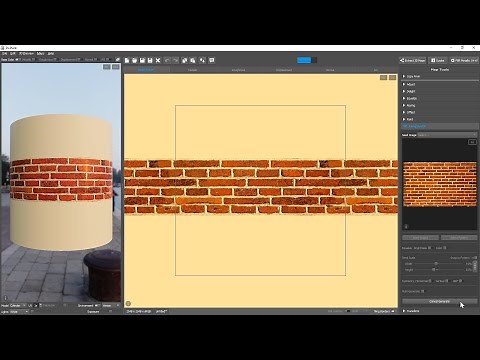
Task: Click the pin icon above the 3D preview
Action: click(x=118, y=59)
